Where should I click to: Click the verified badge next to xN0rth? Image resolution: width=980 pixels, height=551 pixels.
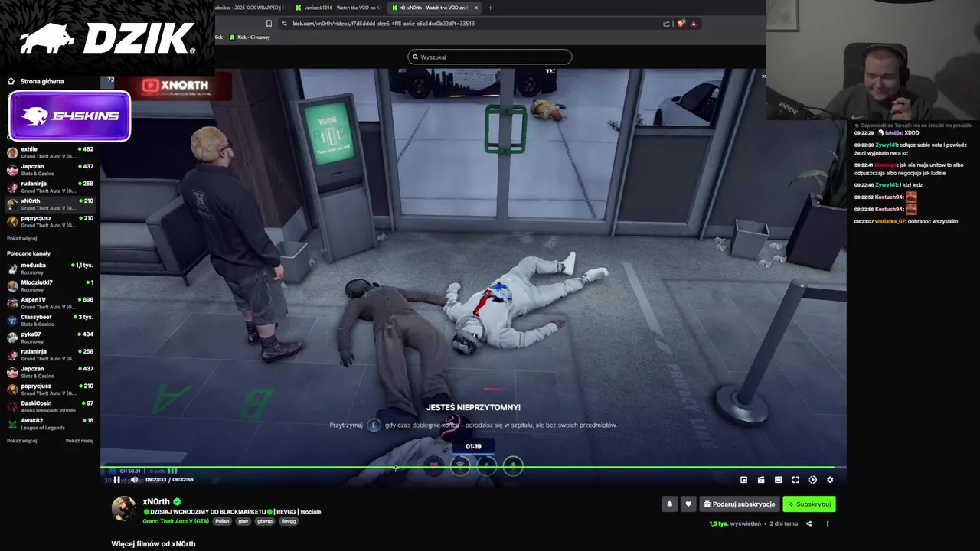177,502
